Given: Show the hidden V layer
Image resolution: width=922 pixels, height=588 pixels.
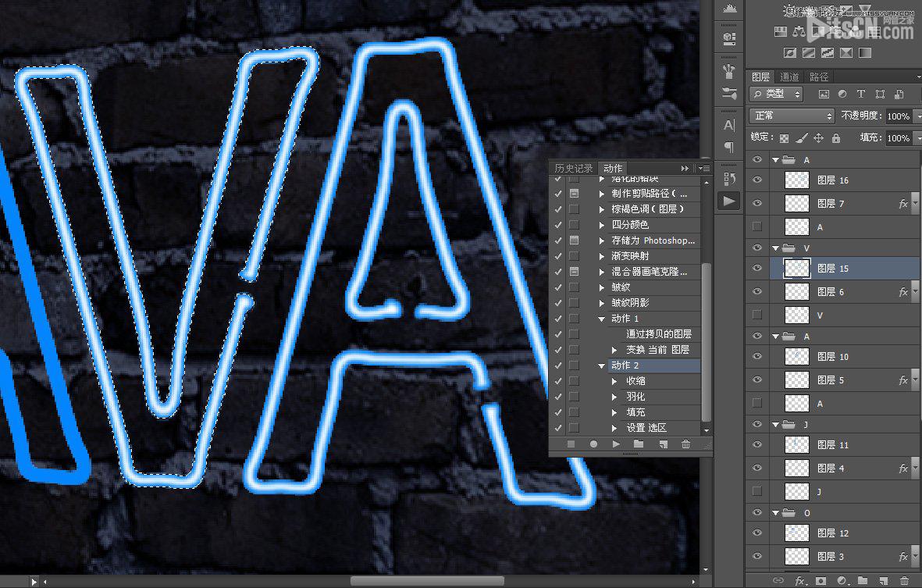Looking at the screenshot, I should [x=756, y=315].
